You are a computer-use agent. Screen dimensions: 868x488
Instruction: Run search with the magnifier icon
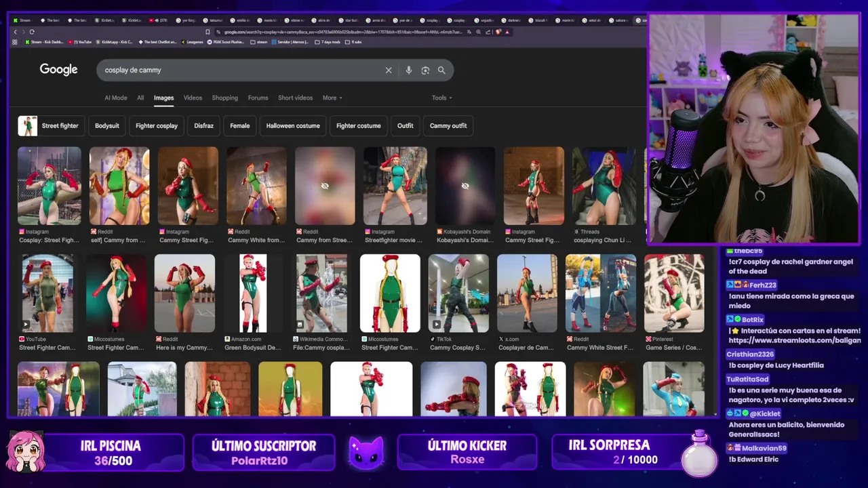click(441, 70)
